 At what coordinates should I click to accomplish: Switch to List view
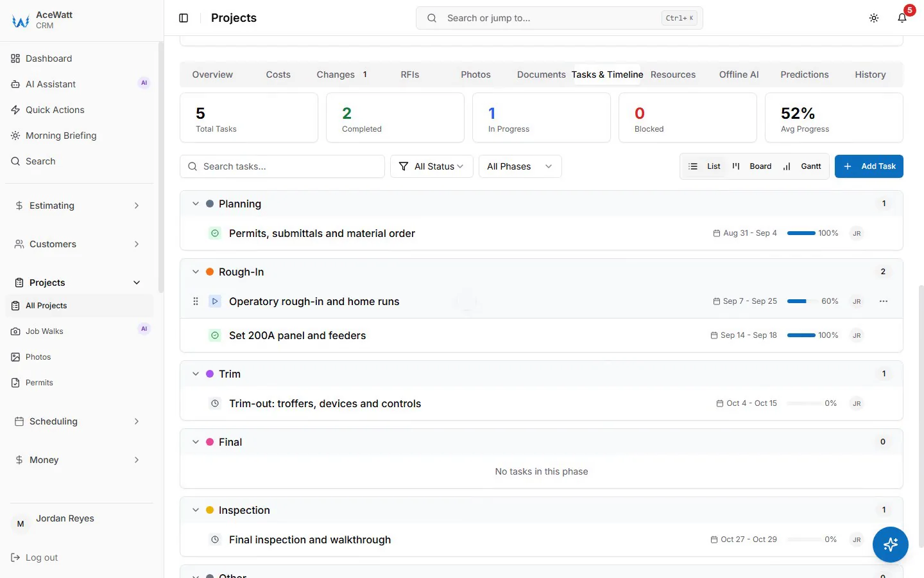[705, 166]
